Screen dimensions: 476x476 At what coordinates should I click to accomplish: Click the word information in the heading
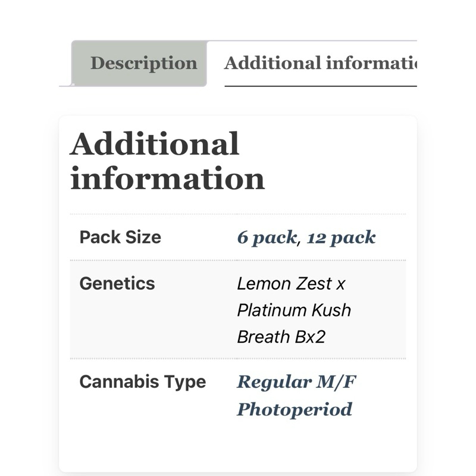click(x=167, y=178)
